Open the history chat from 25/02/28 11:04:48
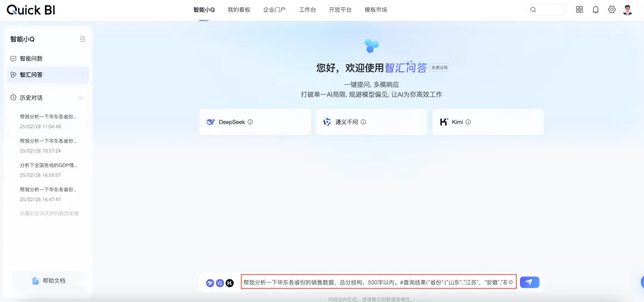Screen dimensions: 644x302 click(48, 122)
